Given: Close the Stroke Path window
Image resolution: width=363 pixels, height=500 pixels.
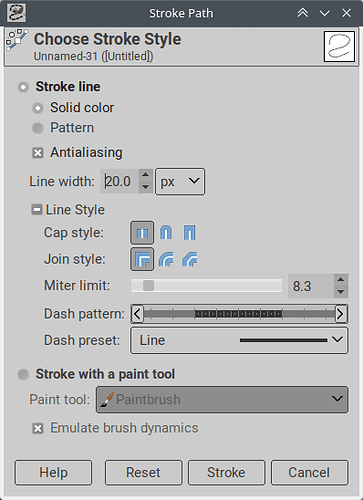Looking at the screenshot, I should [x=347, y=13].
